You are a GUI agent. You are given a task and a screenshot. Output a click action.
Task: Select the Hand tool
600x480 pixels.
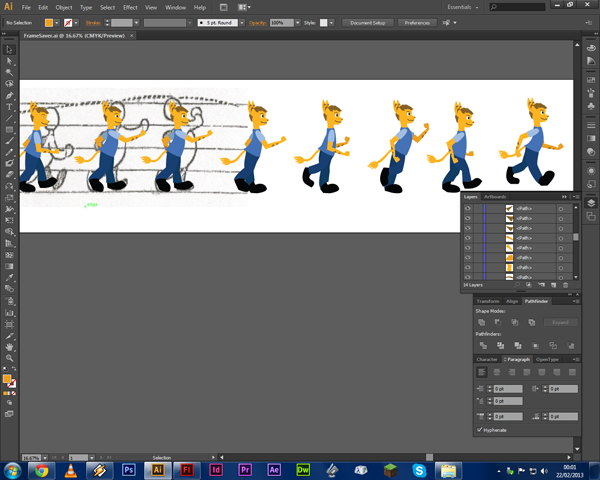coord(9,346)
